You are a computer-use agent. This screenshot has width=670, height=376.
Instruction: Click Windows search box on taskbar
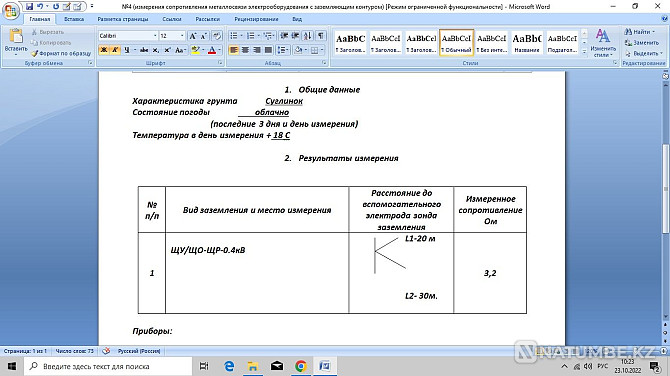click(109, 366)
